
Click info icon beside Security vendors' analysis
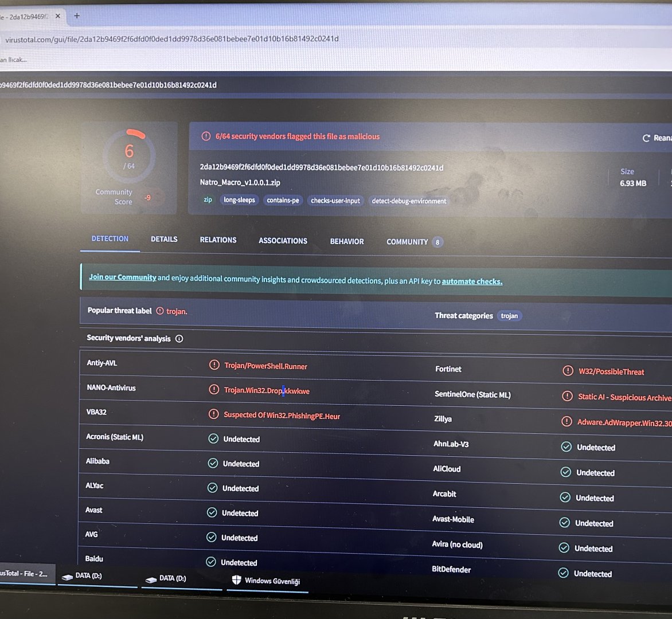coord(179,339)
